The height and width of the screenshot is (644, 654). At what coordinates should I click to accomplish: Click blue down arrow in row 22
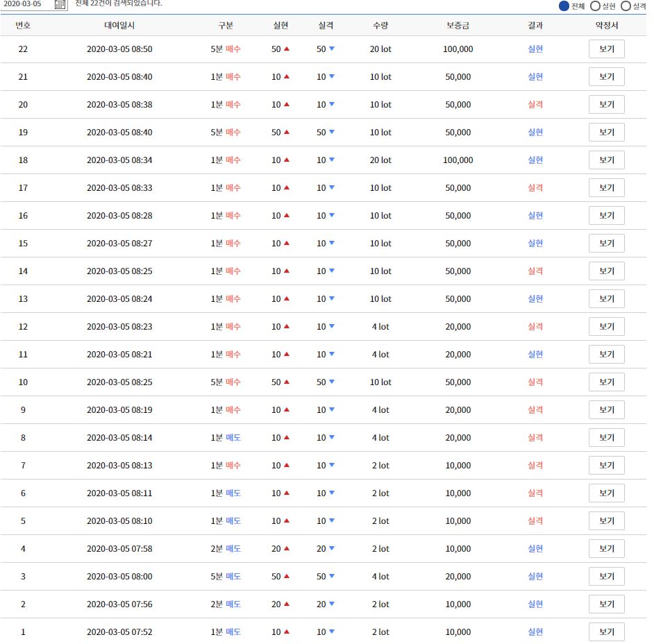coord(332,49)
